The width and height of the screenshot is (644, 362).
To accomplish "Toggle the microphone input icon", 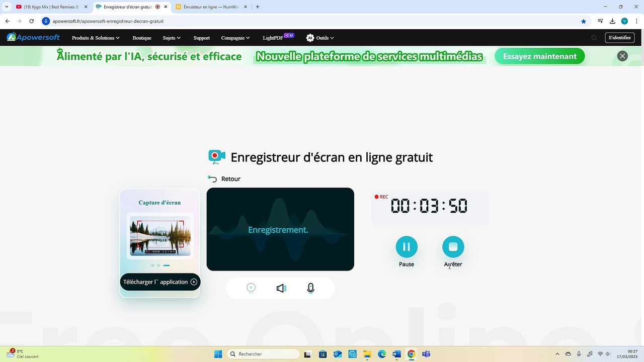I will [x=311, y=288].
